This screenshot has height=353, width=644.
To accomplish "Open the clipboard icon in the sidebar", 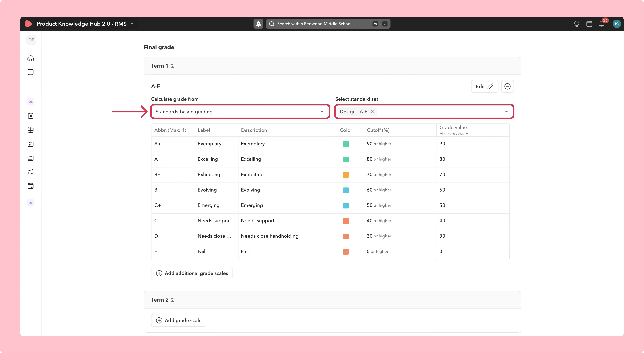I will [x=31, y=116].
